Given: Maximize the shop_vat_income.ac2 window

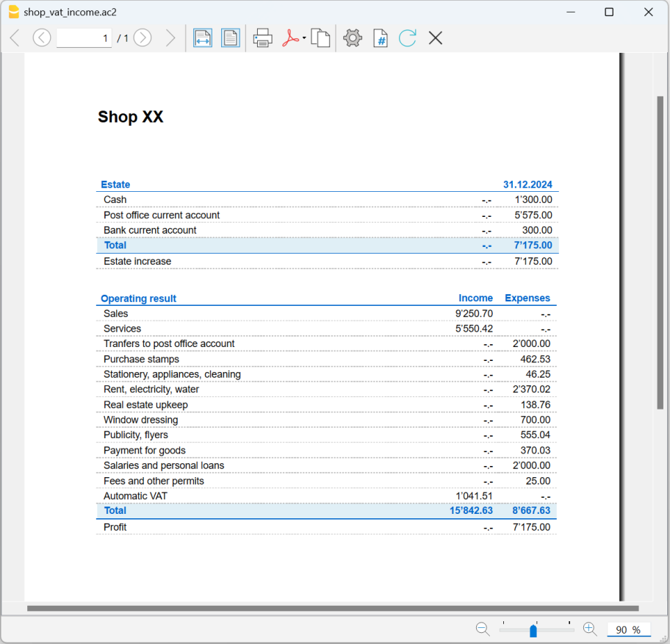Looking at the screenshot, I should click(x=609, y=12).
